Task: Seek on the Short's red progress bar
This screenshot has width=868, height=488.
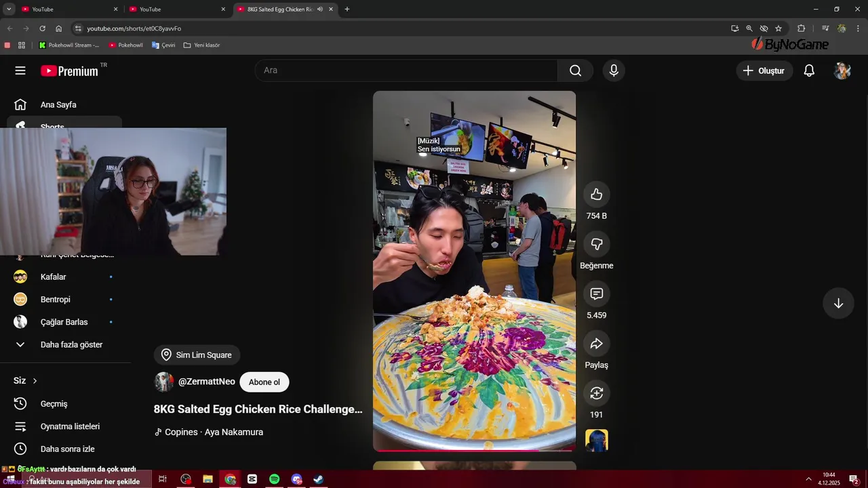Action: click(x=474, y=450)
